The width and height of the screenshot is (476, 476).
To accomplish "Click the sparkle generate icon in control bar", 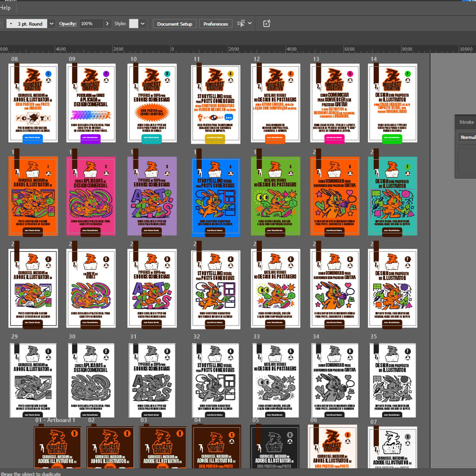I will tap(267, 24).
